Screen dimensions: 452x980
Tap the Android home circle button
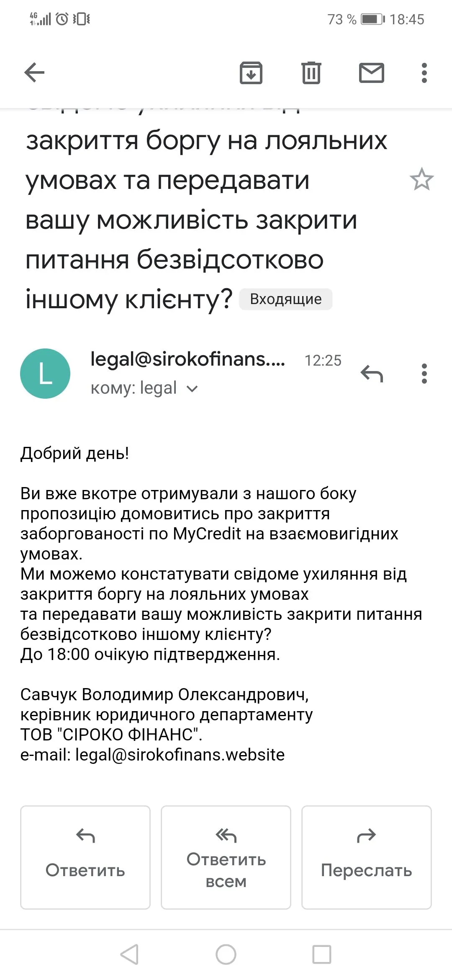click(x=226, y=954)
